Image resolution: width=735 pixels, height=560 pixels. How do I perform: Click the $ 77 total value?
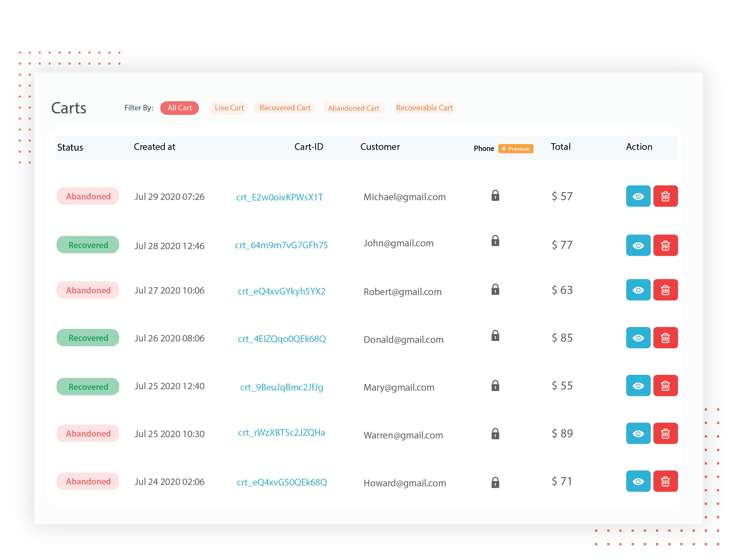click(562, 245)
